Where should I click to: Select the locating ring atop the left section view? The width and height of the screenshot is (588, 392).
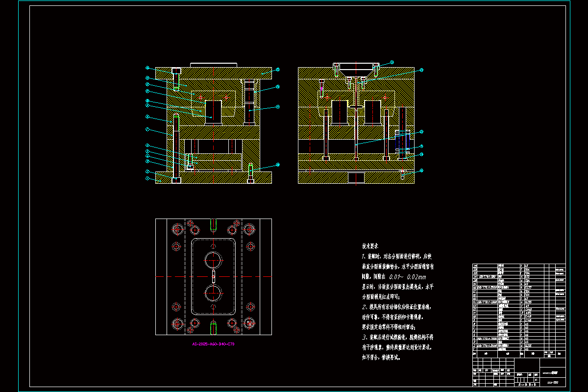pyautogui.click(x=214, y=65)
